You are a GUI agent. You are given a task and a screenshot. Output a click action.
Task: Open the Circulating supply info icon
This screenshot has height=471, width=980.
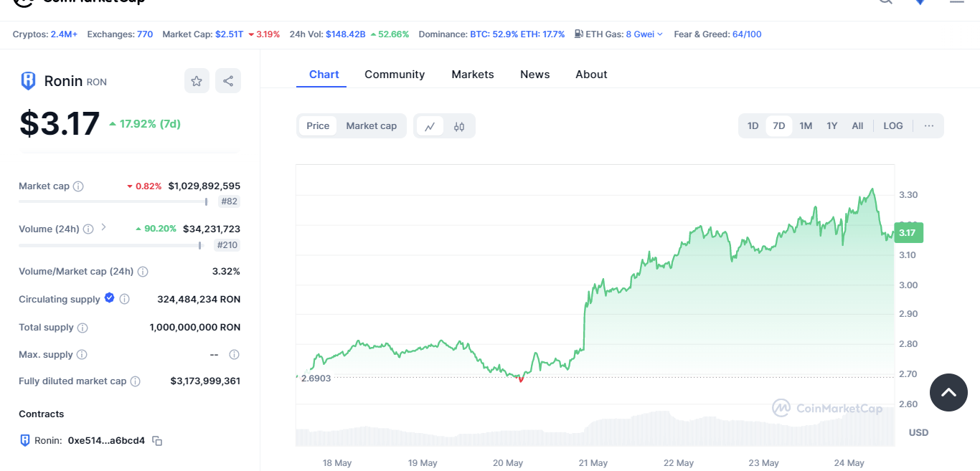[x=124, y=299]
